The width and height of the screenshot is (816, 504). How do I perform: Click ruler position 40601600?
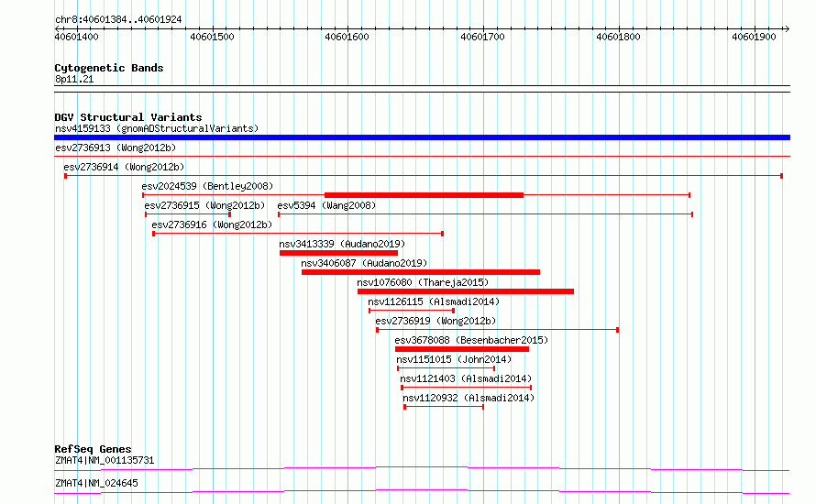click(x=347, y=37)
